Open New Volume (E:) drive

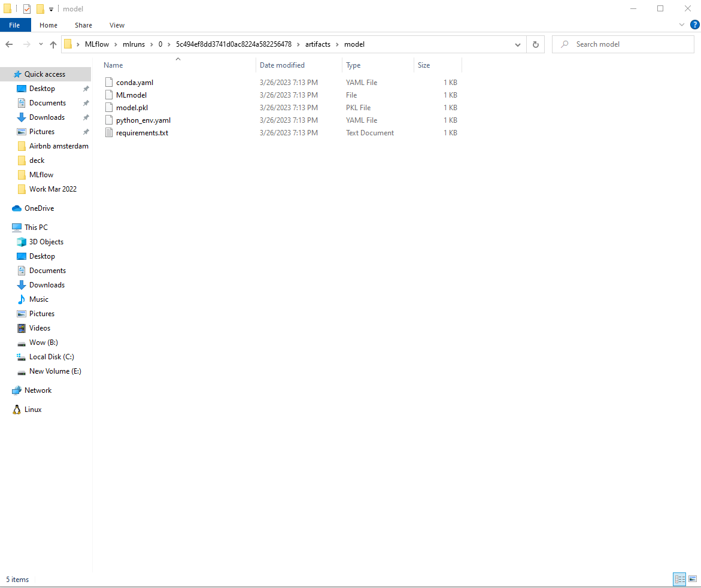click(x=55, y=371)
